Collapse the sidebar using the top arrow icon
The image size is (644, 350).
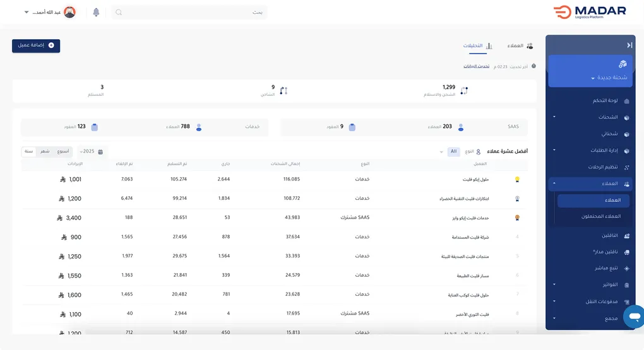click(629, 45)
